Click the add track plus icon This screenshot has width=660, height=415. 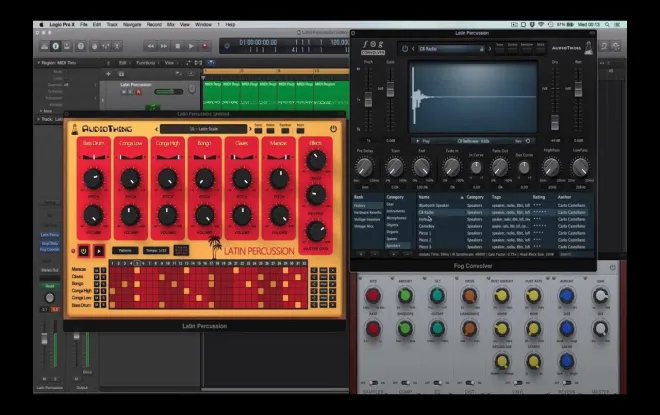point(107,73)
